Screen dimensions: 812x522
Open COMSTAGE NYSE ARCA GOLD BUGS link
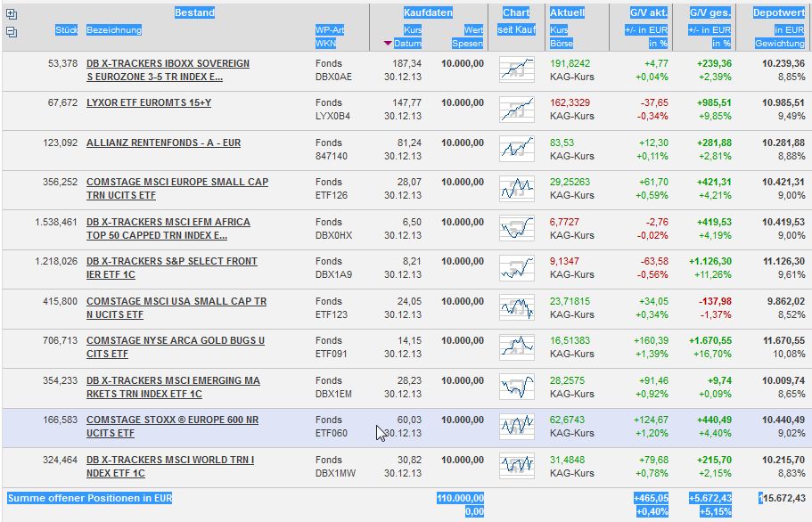pos(176,347)
